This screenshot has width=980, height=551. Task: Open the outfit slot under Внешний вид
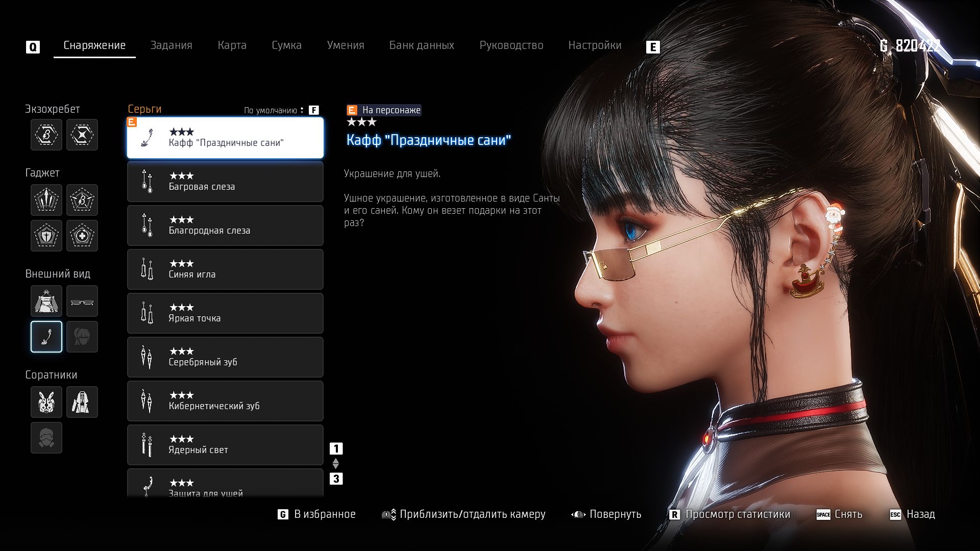(x=46, y=301)
